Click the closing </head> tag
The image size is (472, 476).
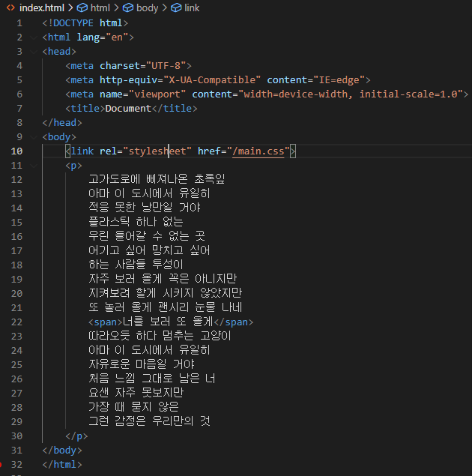62,123
